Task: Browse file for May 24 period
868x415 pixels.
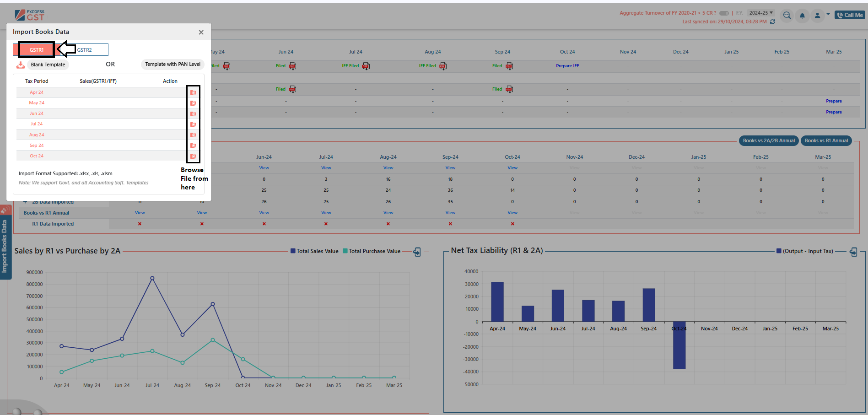Action: click(x=193, y=103)
